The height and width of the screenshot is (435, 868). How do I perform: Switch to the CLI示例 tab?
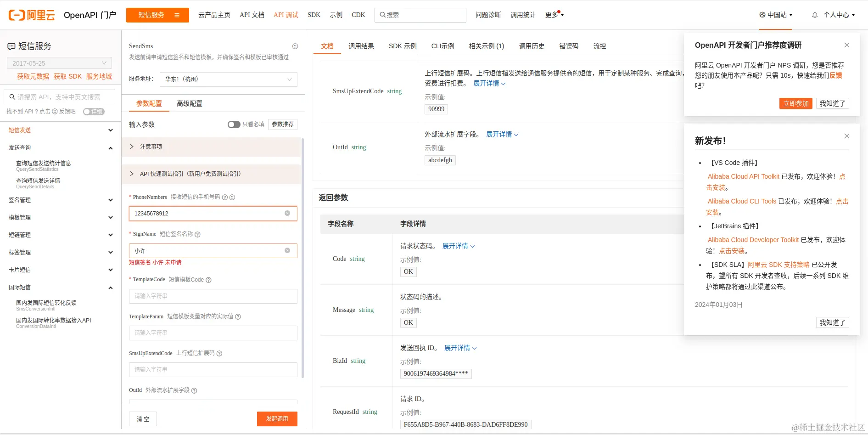442,46
